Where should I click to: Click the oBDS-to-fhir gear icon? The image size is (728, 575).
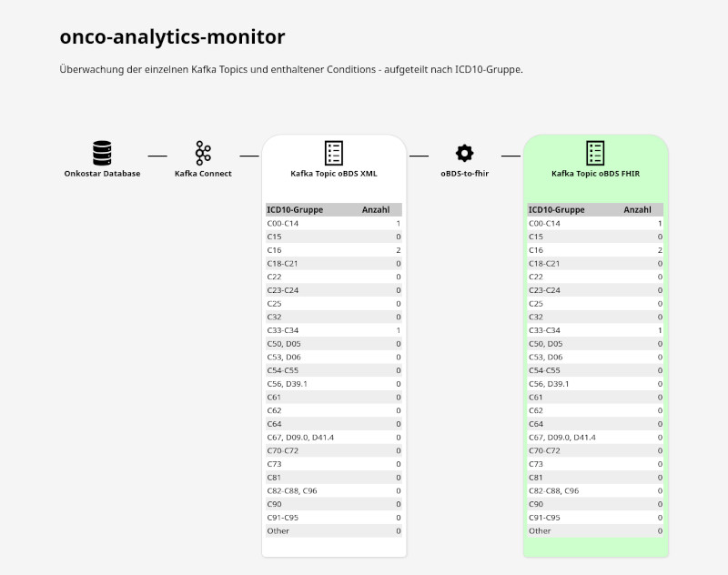pos(464,153)
